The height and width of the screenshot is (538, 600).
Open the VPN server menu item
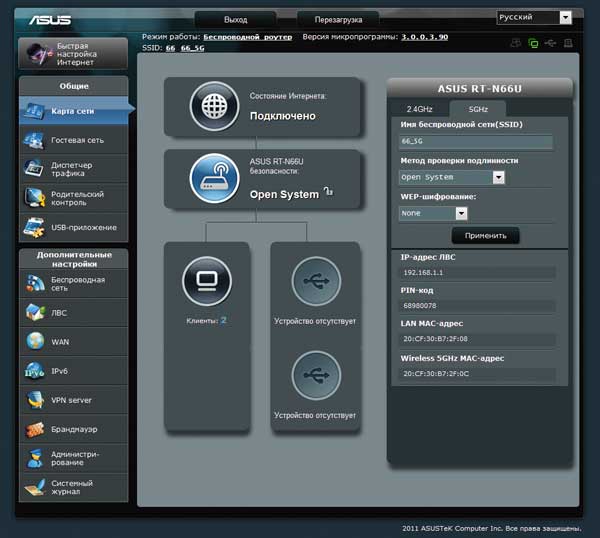[74, 400]
